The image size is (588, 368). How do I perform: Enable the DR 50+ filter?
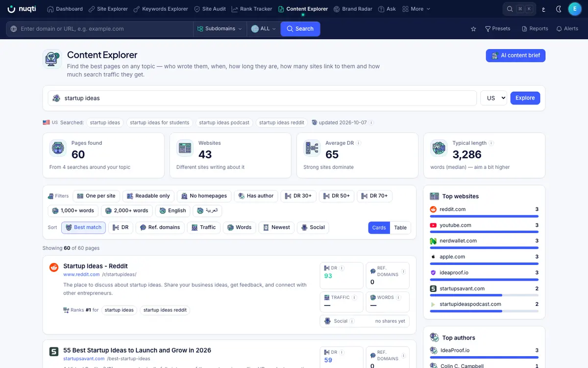336,196
